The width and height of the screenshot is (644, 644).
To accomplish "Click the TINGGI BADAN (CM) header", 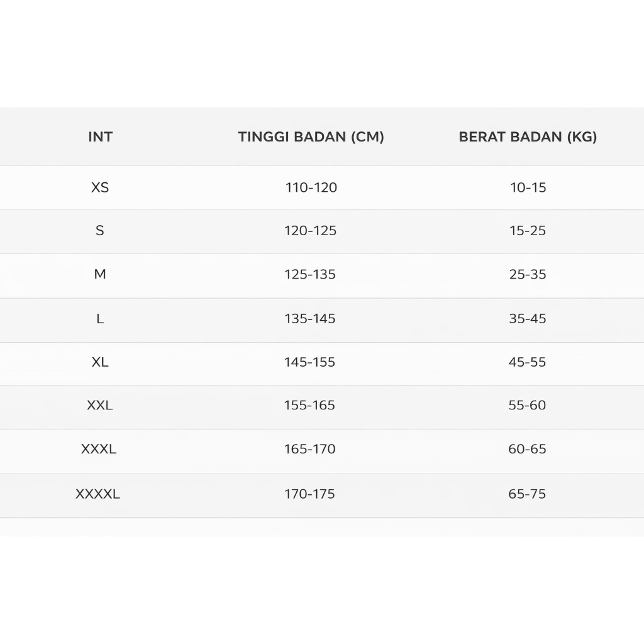I will click(x=311, y=136).
